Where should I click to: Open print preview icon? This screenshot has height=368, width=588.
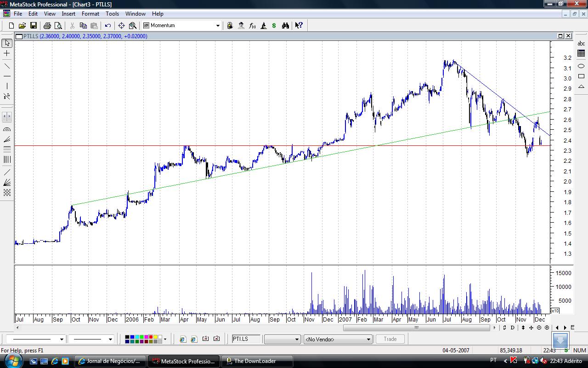pyautogui.click(x=58, y=26)
